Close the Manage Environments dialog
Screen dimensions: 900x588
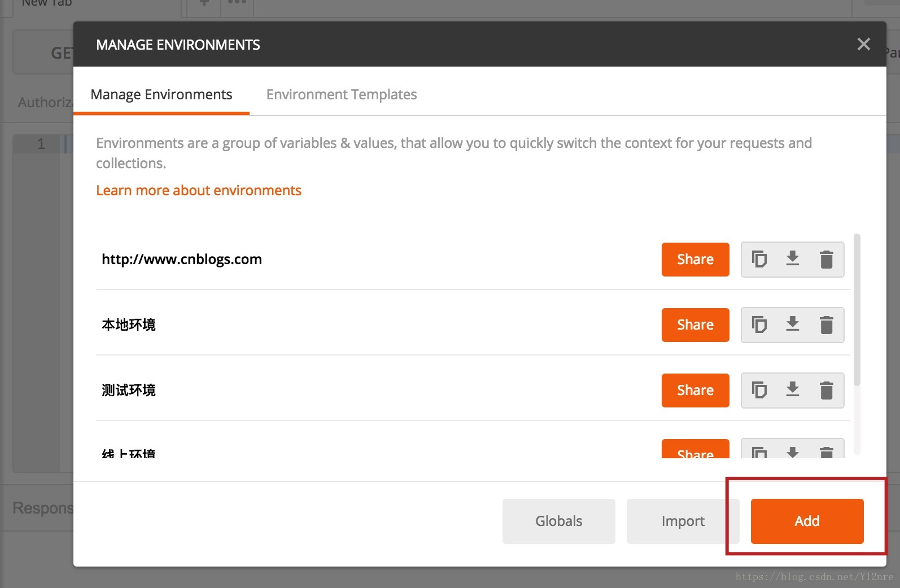click(863, 44)
